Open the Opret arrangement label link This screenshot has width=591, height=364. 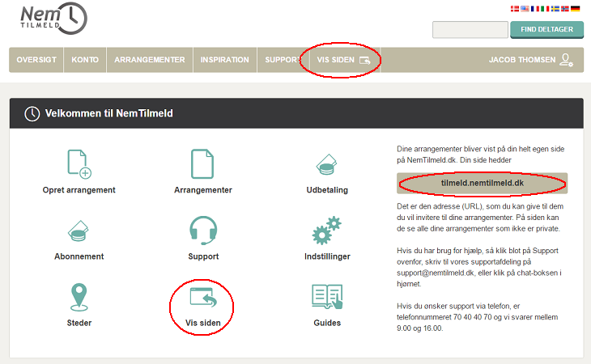coord(79,190)
